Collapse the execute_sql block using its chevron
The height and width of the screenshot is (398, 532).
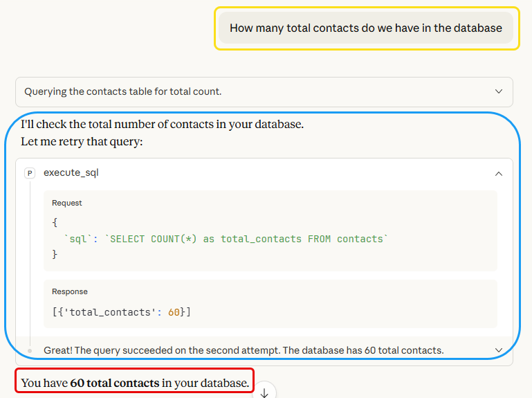point(498,173)
